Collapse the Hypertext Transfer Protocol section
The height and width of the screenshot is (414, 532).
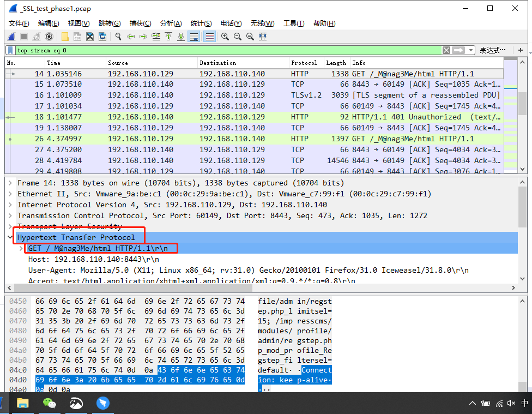pos(10,237)
